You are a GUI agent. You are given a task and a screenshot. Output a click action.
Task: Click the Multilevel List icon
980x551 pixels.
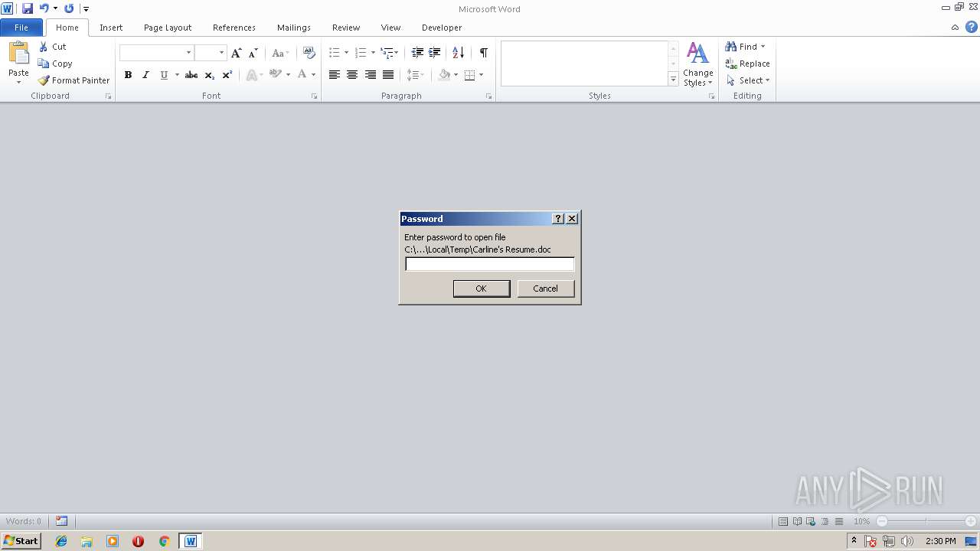[387, 53]
